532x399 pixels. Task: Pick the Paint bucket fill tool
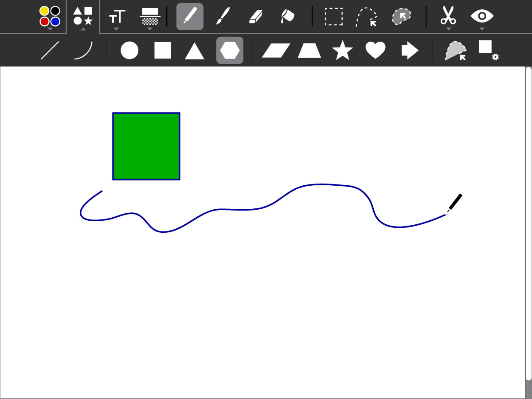point(288,17)
